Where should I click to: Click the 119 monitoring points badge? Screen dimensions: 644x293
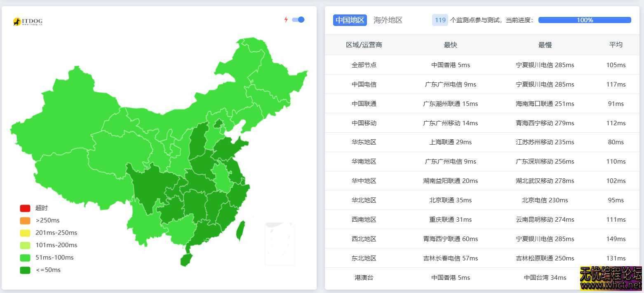click(440, 20)
